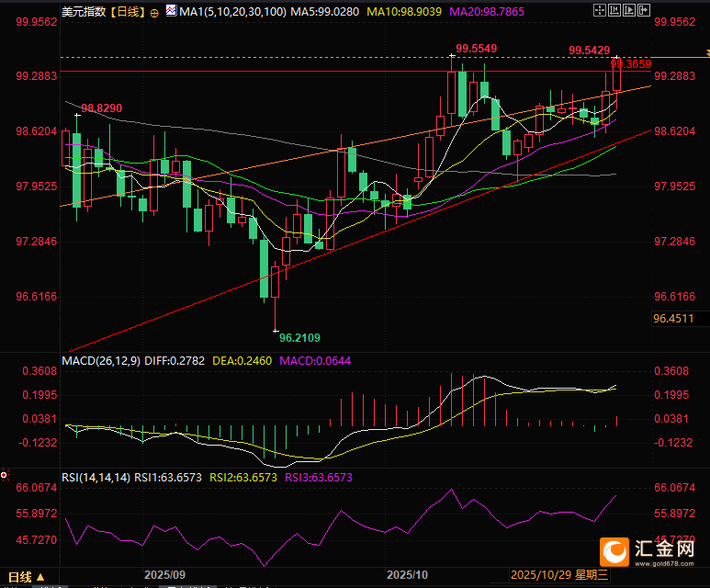The height and width of the screenshot is (588, 710).
Task: Open the 日线 period dropdown arrow
Action: tap(40, 577)
